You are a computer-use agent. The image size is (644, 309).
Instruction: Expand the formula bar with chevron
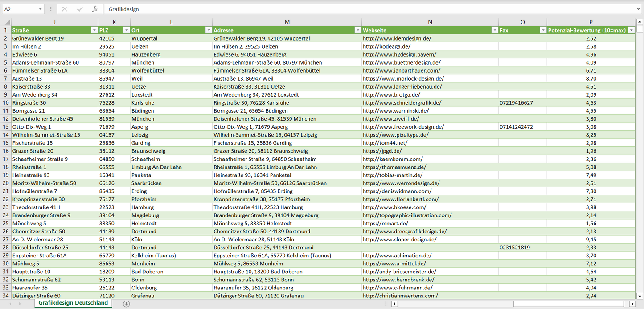click(639, 9)
